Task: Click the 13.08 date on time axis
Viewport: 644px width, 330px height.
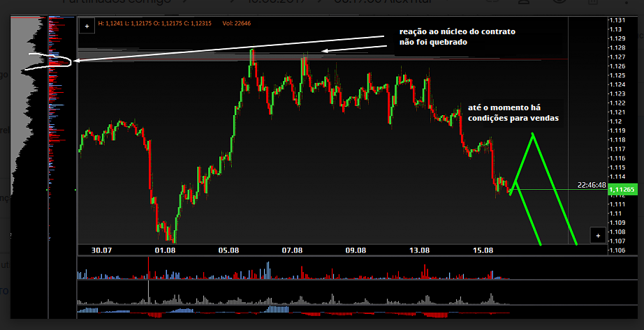Action: tap(419, 249)
